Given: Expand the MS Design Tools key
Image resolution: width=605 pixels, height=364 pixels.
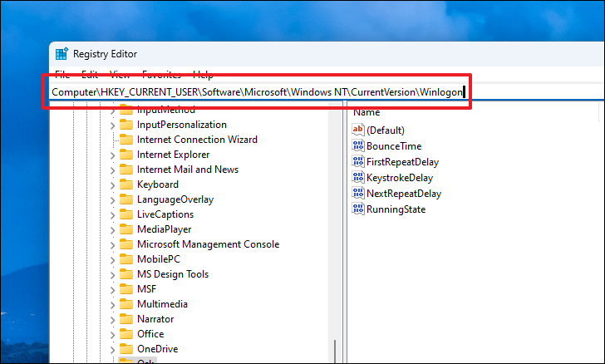Looking at the screenshot, I should click(112, 275).
